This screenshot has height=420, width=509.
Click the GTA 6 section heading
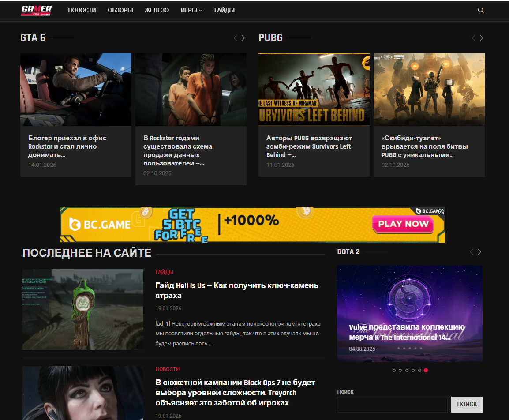[33, 37]
